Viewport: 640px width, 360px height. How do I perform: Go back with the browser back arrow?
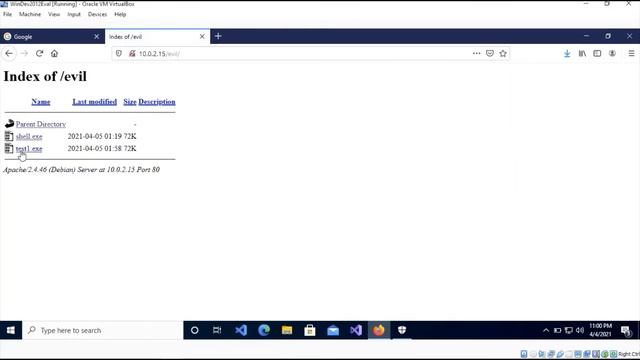point(9,53)
